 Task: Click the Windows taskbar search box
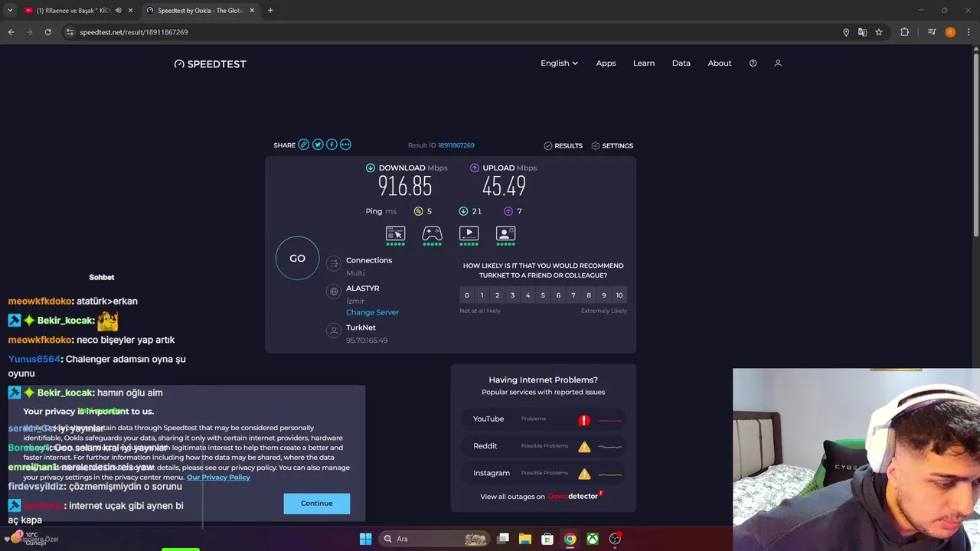435,539
